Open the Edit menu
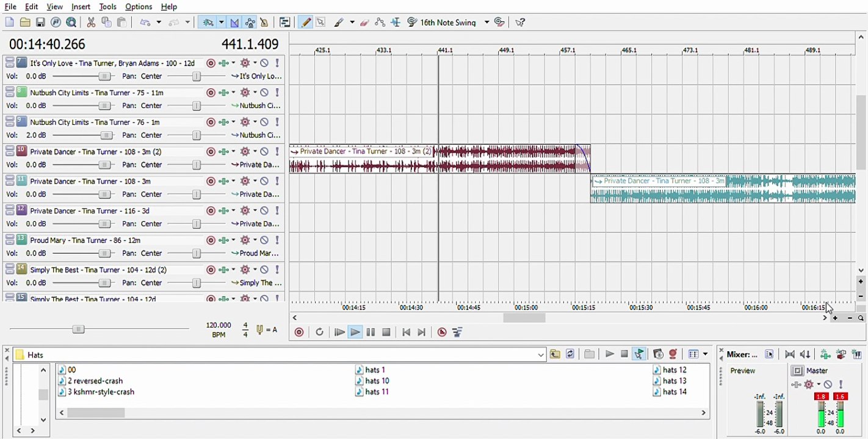 click(x=31, y=7)
